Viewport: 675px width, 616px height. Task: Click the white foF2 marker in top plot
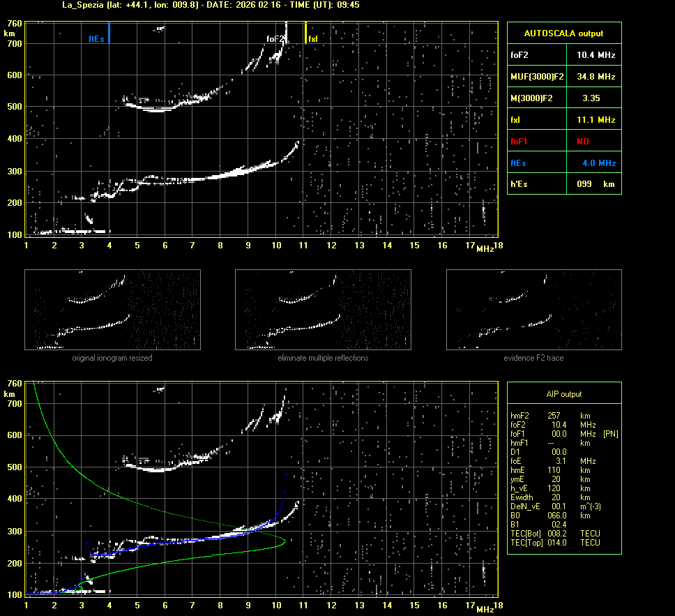click(275, 39)
